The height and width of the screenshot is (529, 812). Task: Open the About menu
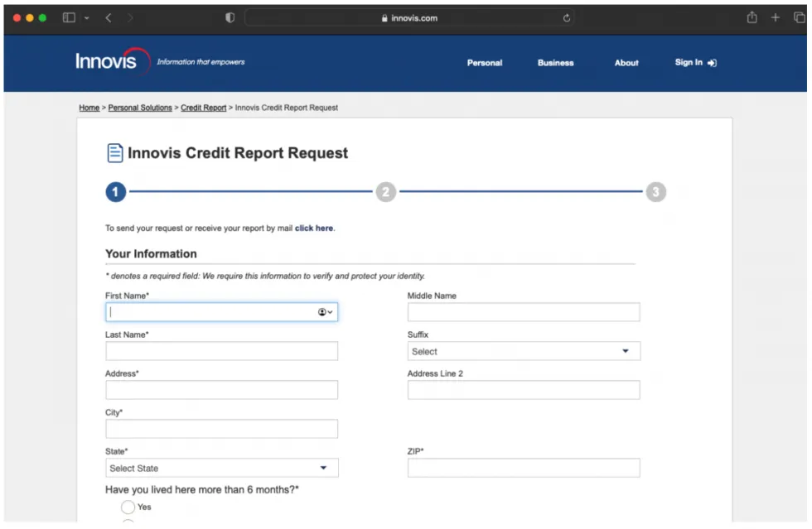[x=626, y=63]
